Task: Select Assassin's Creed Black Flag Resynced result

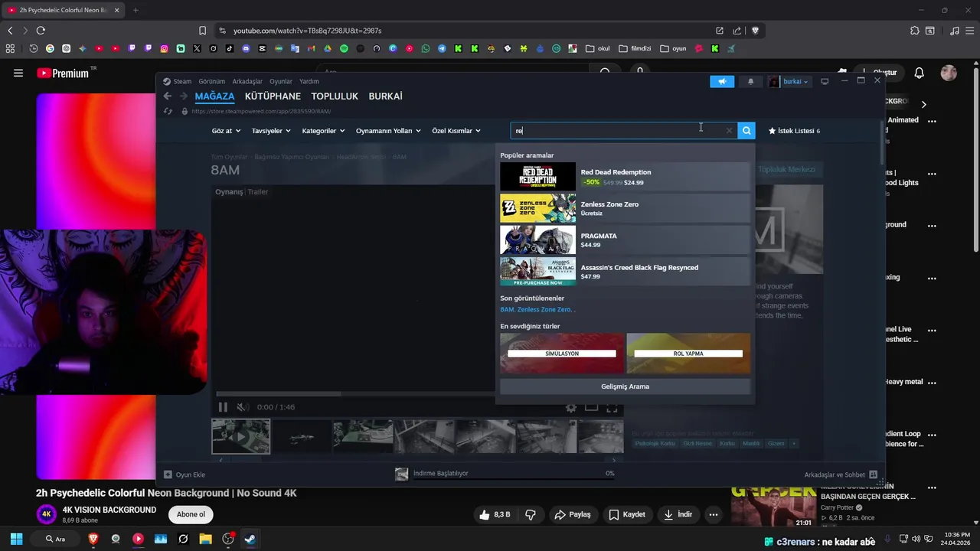Action: [625, 272]
